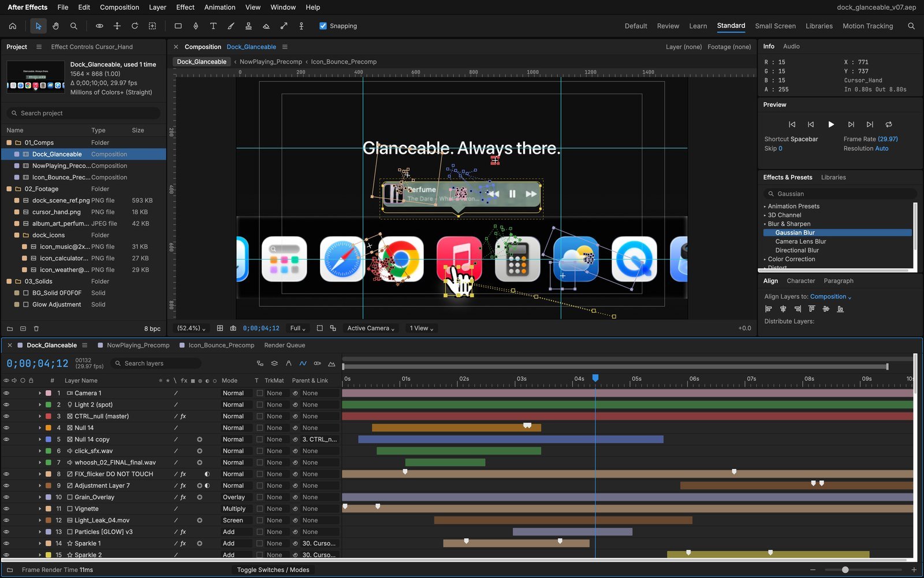
Task: Toggle the loop option in Preview panel
Action: point(889,124)
